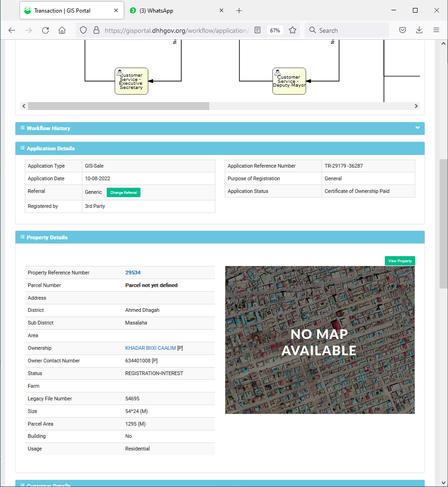Viewport: 448px width, 487px height.
Task: Select district value Ahmed Dhagah
Action: pyautogui.click(x=142, y=310)
